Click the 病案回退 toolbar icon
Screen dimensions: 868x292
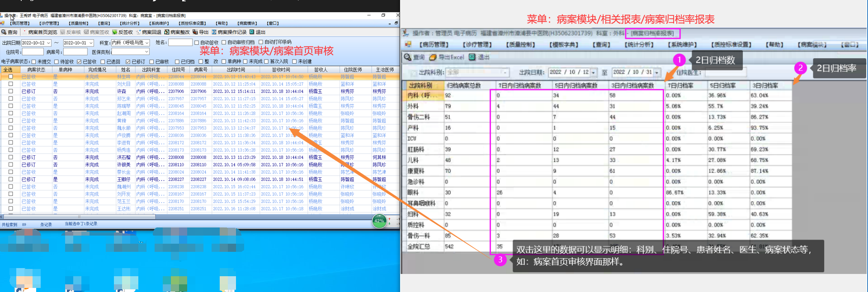(x=138, y=32)
